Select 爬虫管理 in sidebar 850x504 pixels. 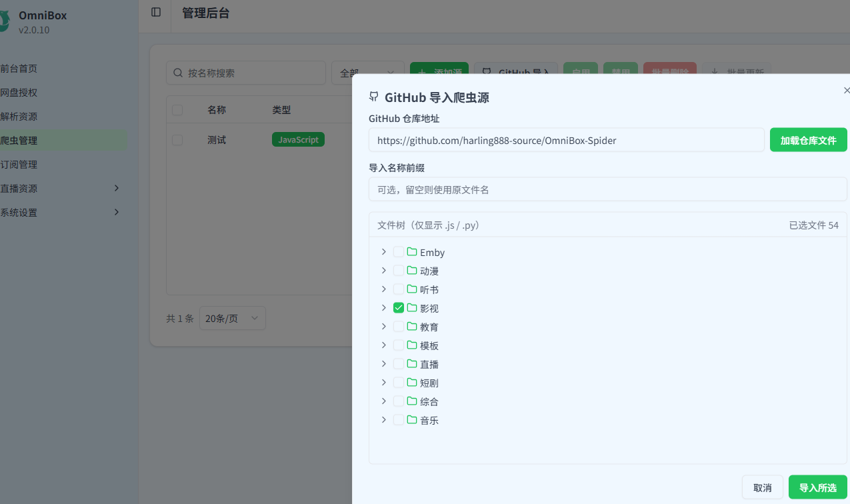point(63,141)
